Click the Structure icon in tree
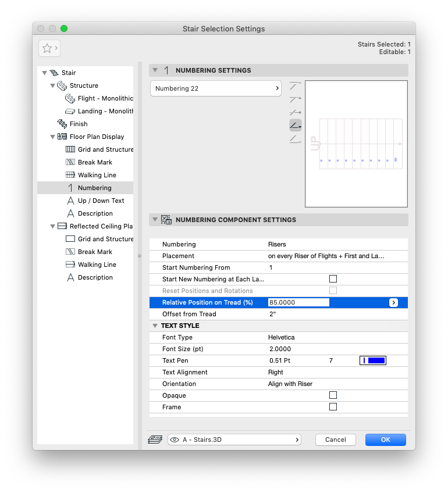The height and width of the screenshot is (493, 448). pos(62,85)
